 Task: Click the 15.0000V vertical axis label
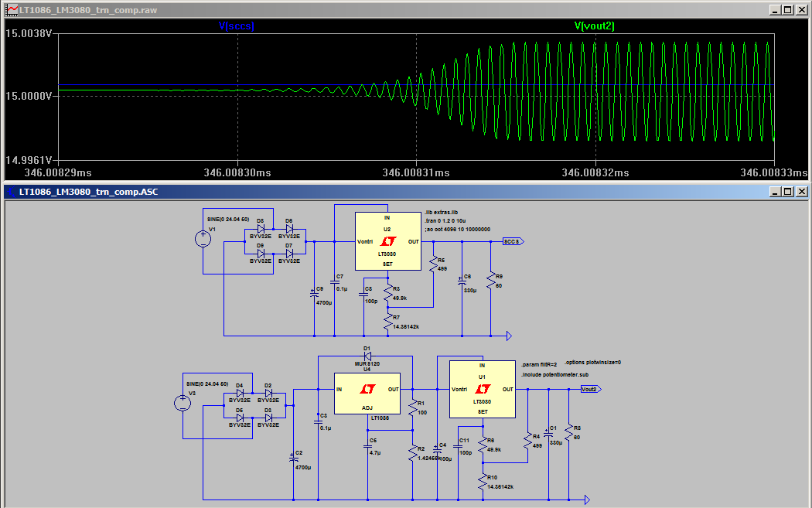29,96
